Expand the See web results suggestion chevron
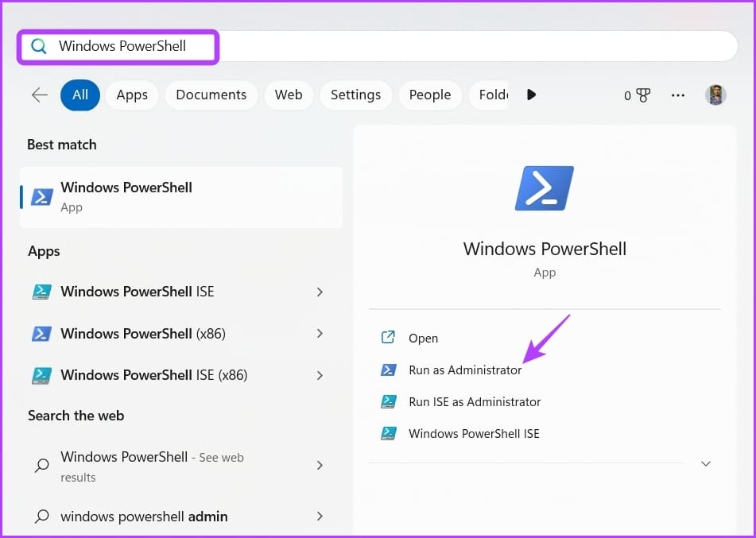This screenshot has height=538, width=756. (320, 465)
